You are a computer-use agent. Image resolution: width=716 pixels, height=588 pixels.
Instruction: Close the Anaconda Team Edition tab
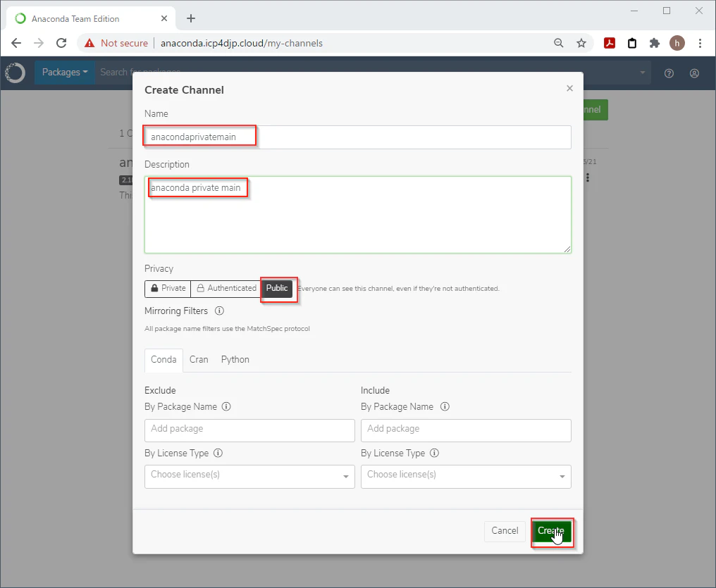pyautogui.click(x=164, y=18)
